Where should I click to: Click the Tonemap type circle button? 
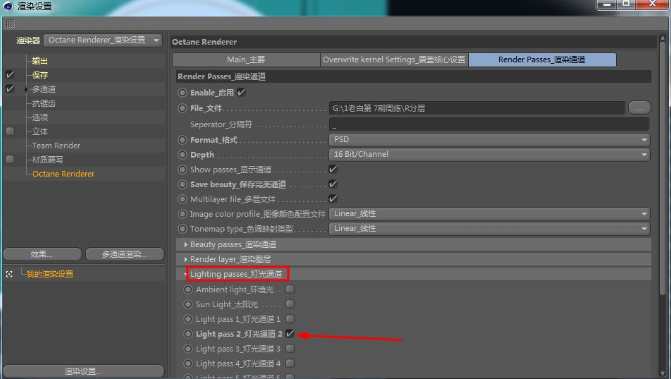(183, 229)
